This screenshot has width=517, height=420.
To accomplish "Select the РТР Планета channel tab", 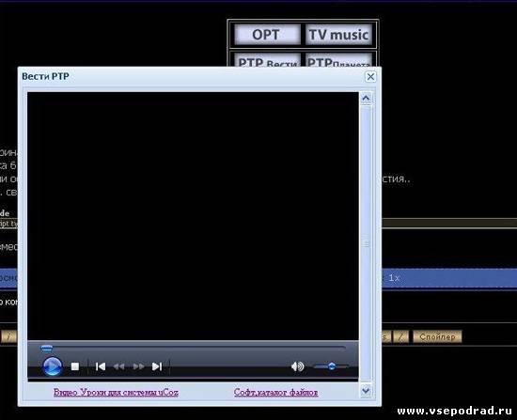I will pyautogui.click(x=338, y=60).
